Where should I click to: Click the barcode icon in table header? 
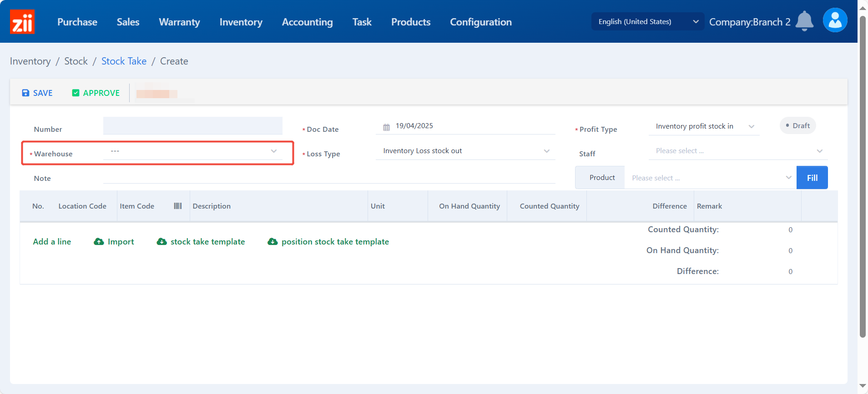coord(178,206)
